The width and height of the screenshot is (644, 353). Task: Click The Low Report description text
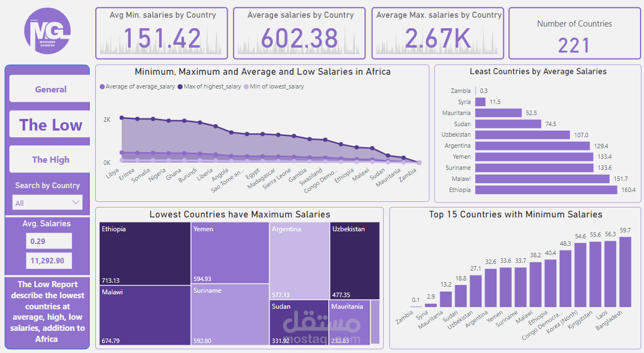pos(47,312)
